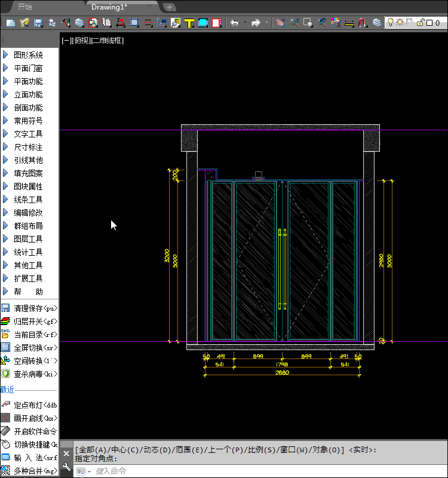Image resolution: width=448 pixels, height=478 pixels.
Task: Expand the 编辑修改 menu group
Action: pyautogui.click(x=29, y=213)
